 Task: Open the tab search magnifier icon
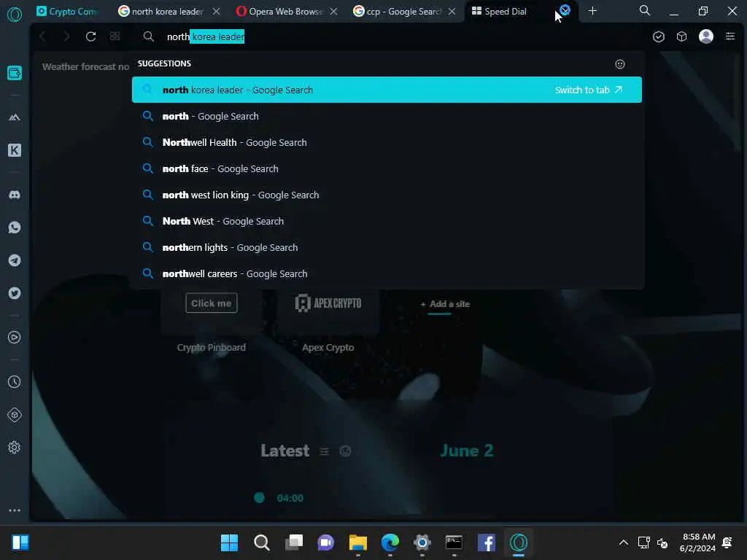click(645, 10)
